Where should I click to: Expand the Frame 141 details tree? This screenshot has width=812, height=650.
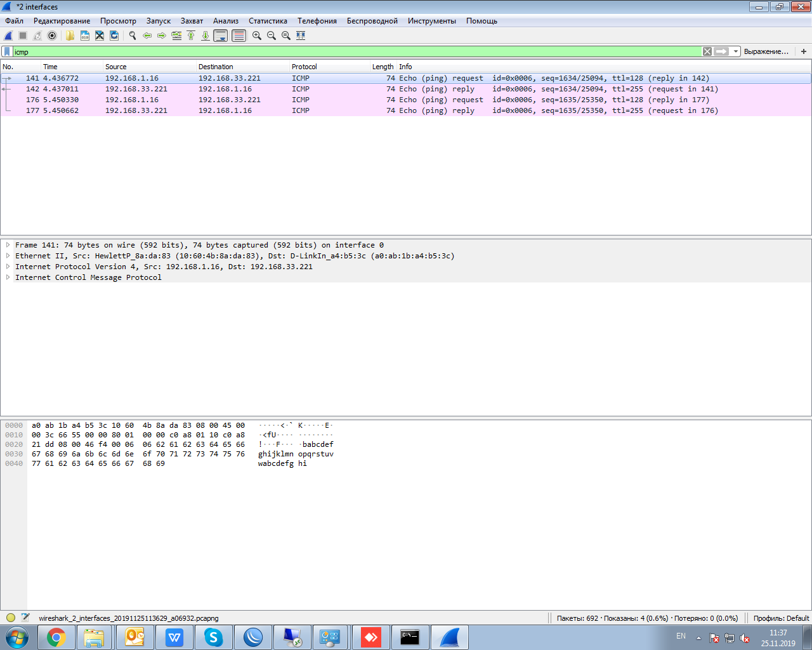[8, 245]
